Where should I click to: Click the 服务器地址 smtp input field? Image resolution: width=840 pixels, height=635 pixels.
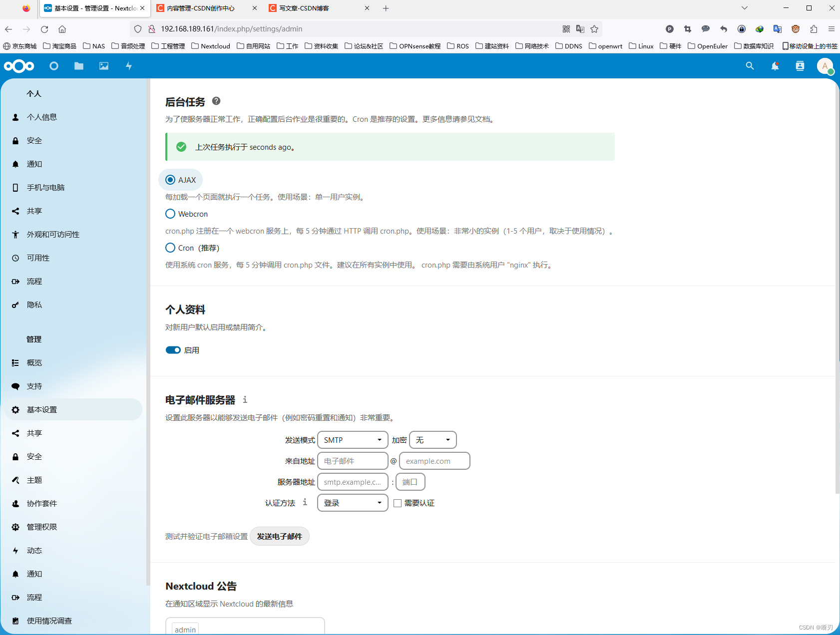pos(352,482)
